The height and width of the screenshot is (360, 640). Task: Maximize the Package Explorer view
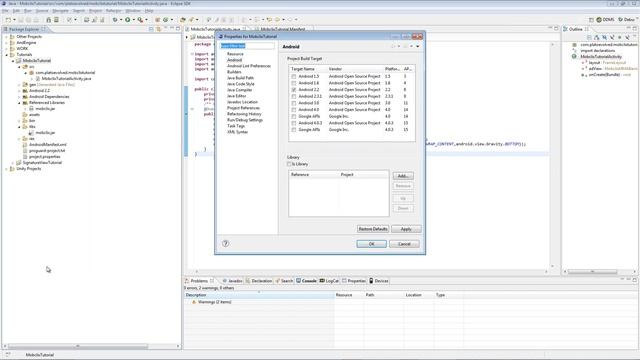pos(178,29)
